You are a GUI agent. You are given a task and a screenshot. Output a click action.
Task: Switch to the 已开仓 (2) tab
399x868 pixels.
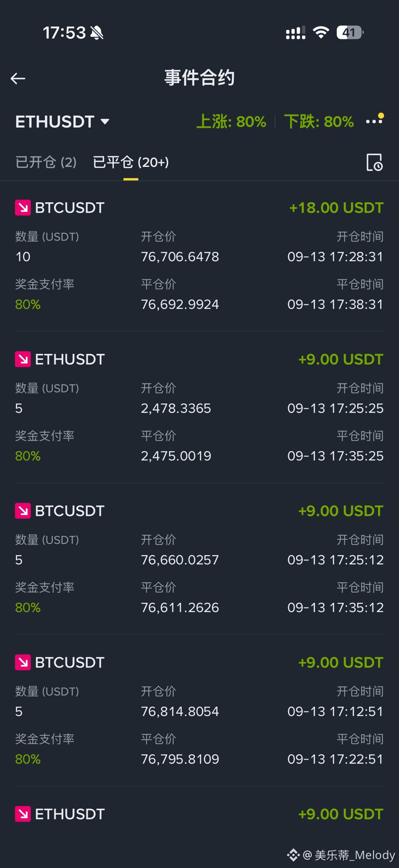[46, 162]
